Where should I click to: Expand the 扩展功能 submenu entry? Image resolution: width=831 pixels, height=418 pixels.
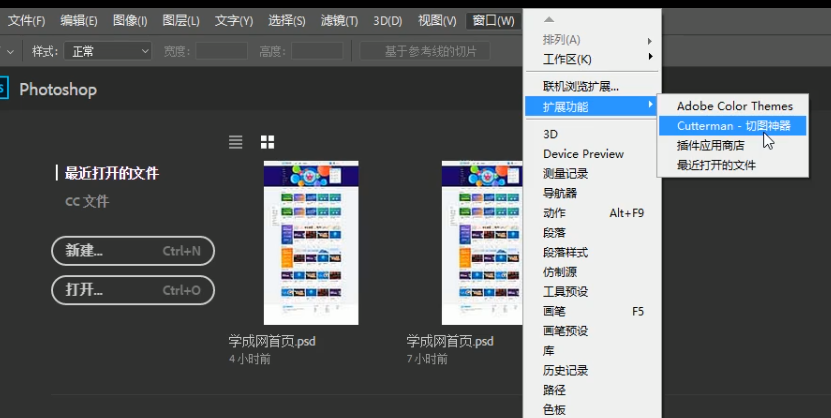click(590, 107)
